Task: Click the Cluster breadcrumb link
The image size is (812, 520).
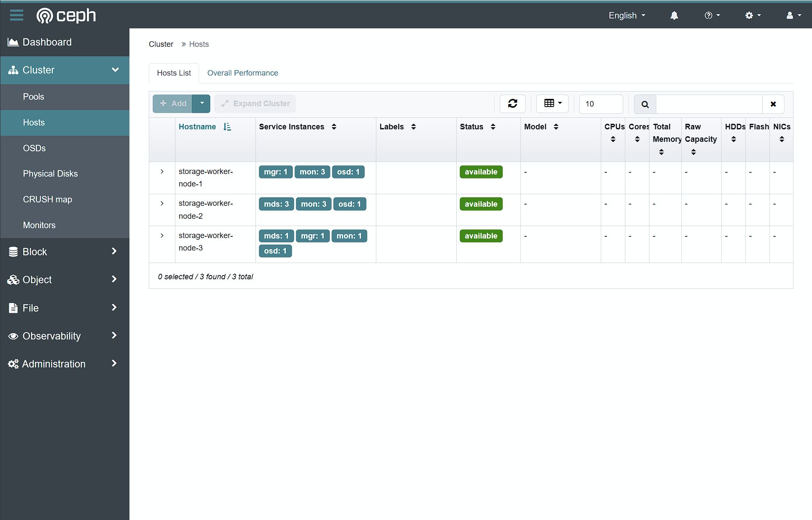Action: 161,44
